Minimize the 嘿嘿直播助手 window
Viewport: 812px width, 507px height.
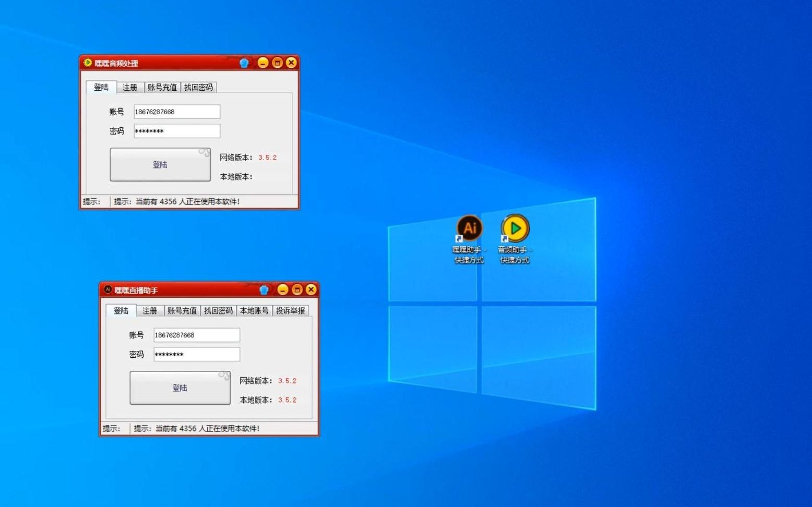pos(283,290)
